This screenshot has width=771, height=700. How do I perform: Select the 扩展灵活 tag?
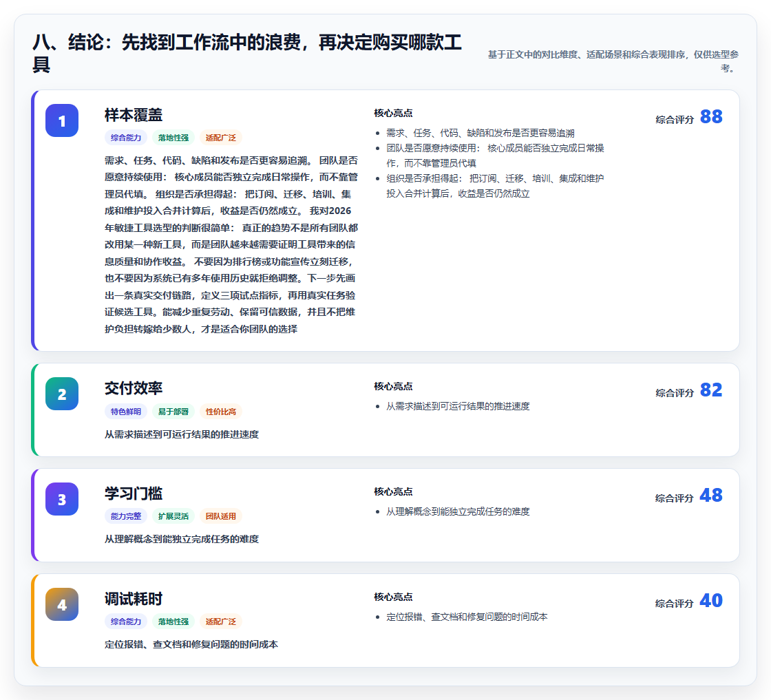[x=173, y=516]
